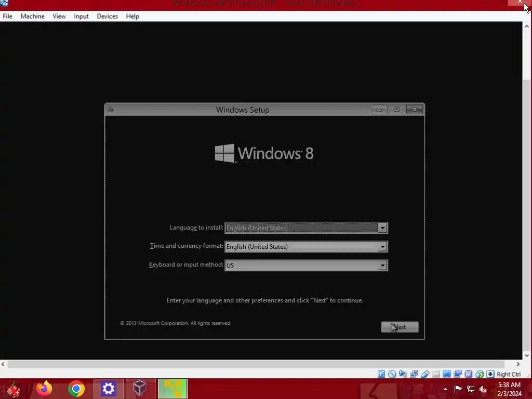Screen dimensions: 532x399
Task: Click the horizontal scrollbar right arrow
Action: point(518,364)
